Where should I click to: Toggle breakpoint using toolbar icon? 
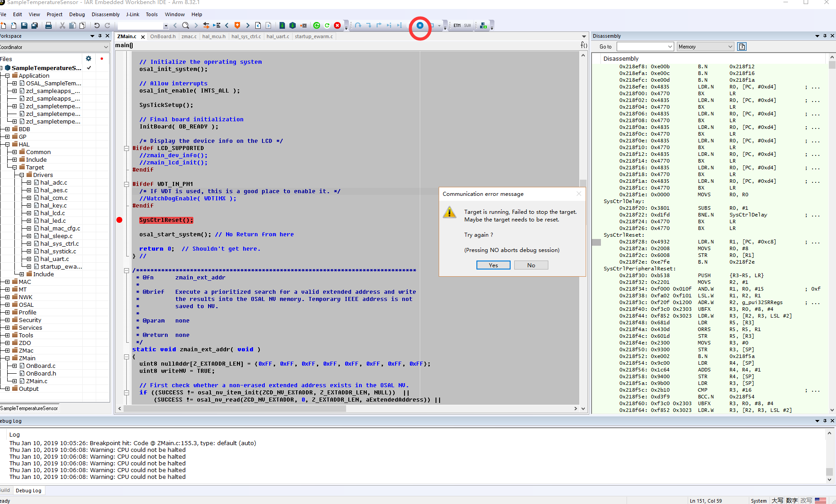coord(303,26)
